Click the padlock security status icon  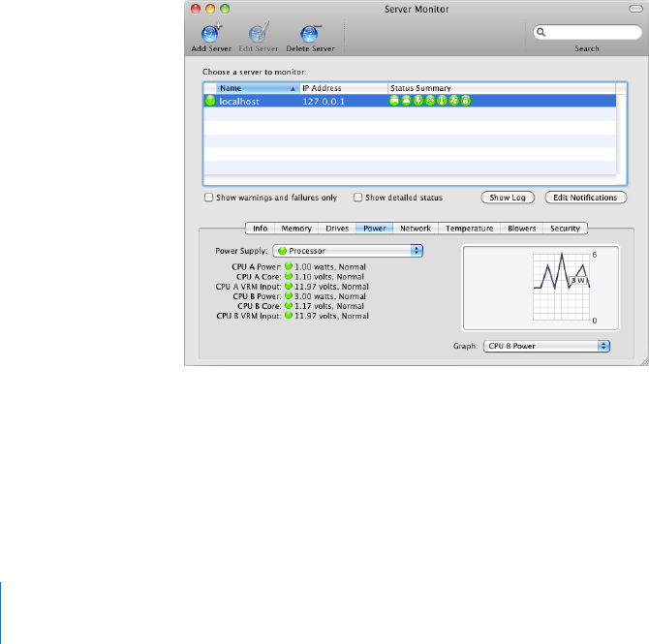[x=466, y=101]
